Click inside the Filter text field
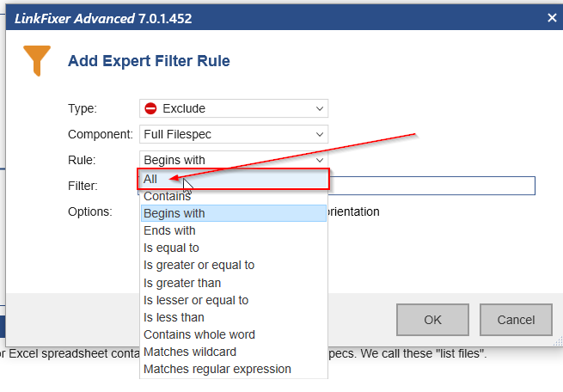 point(431,186)
